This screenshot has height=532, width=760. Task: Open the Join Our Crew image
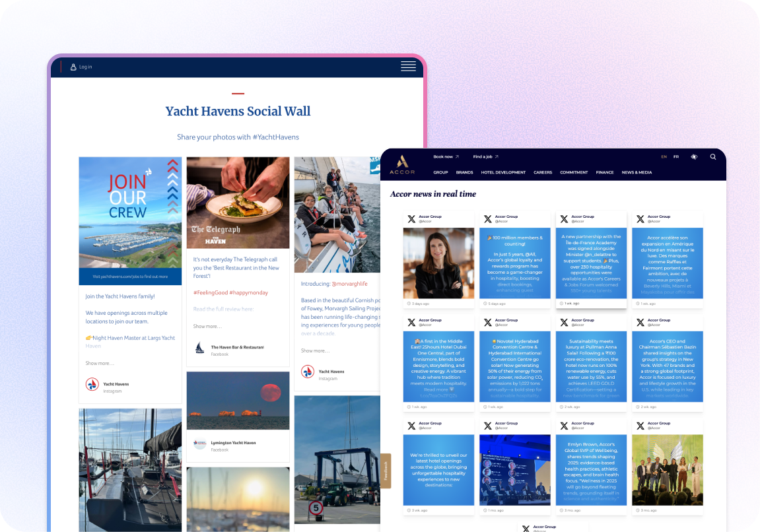point(130,221)
